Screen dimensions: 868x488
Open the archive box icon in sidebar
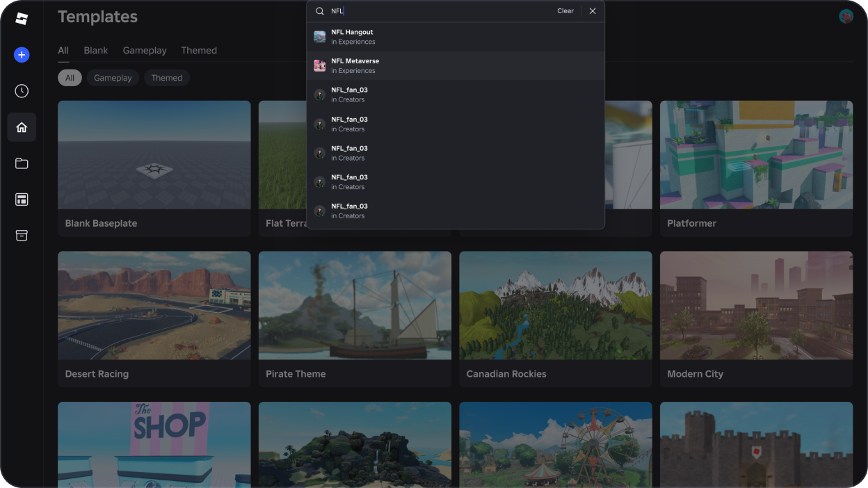pyautogui.click(x=22, y=236)
